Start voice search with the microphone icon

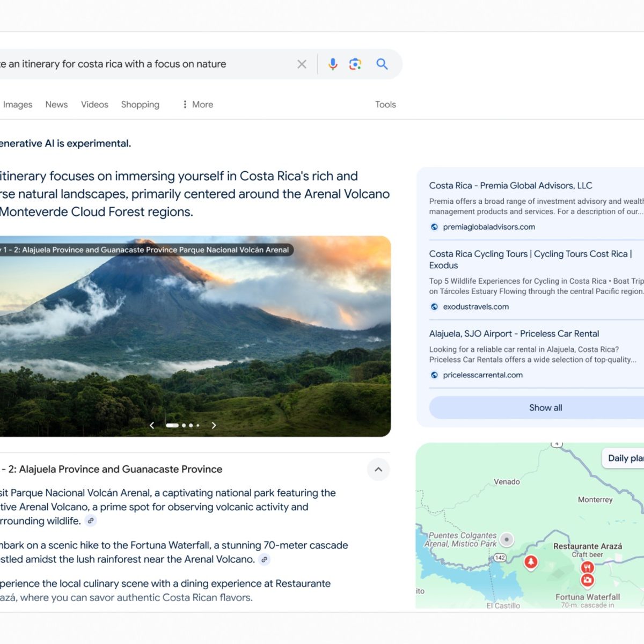coord(333,64)
